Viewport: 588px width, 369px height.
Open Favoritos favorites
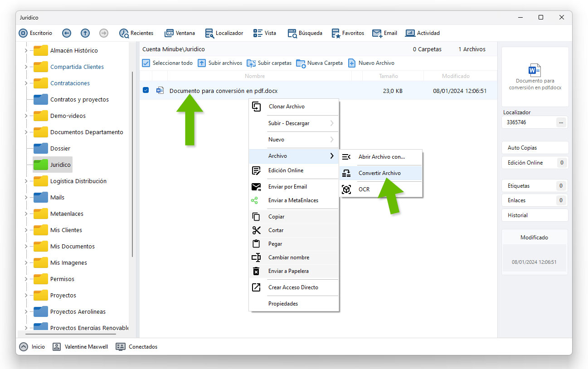[x=348, y=33]
